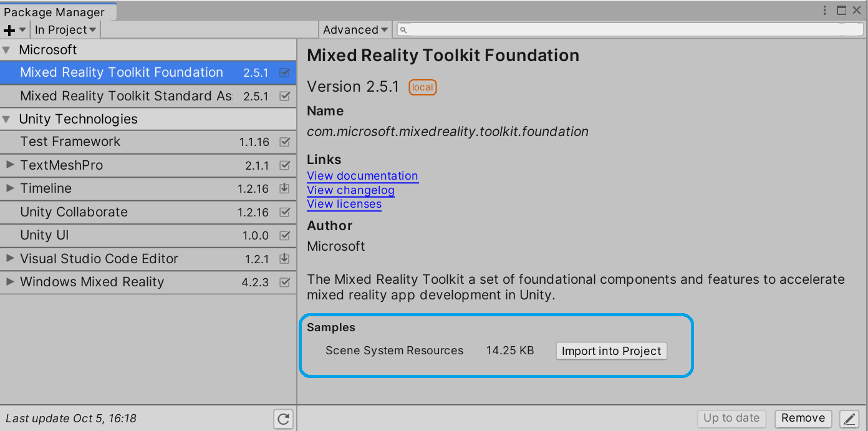Select the Package Manager tab
The image size is (868, 431).
click(58, 11)
